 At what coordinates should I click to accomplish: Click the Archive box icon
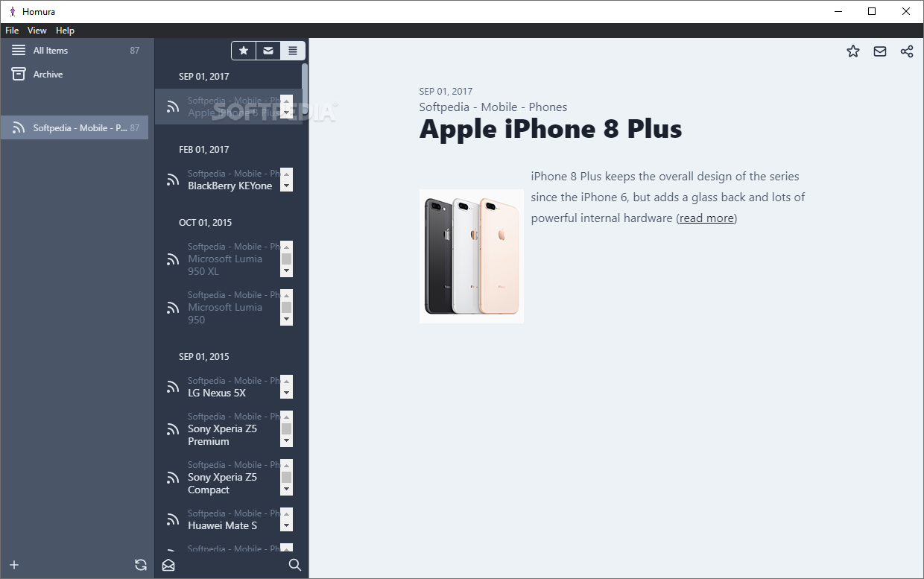pyautogui.click(x=19, y=74)
